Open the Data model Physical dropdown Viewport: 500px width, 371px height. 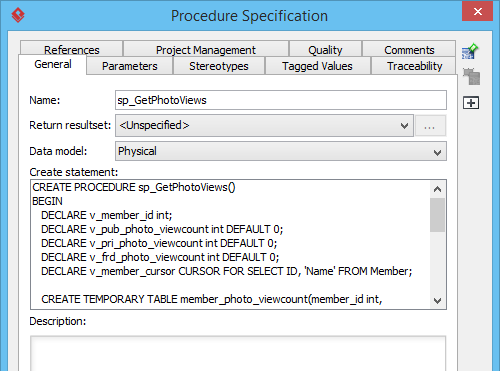pyautogui.click(x=281, y=151)
